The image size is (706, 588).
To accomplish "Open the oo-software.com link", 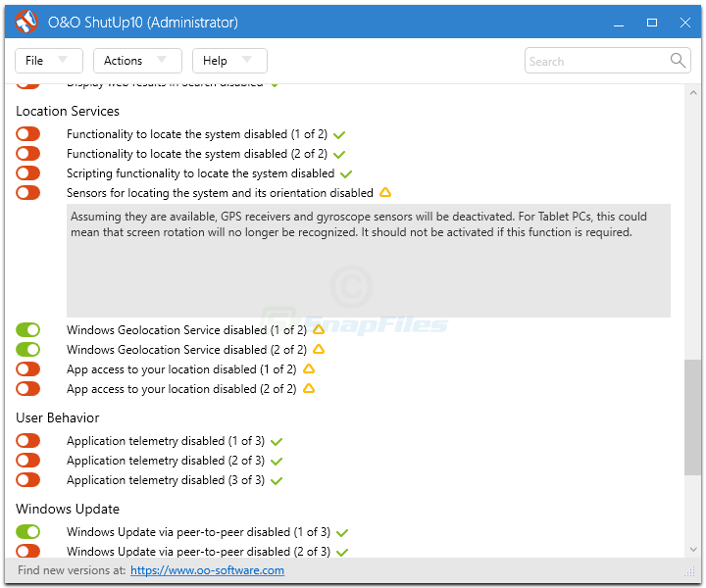I will (x=207, y=570).
